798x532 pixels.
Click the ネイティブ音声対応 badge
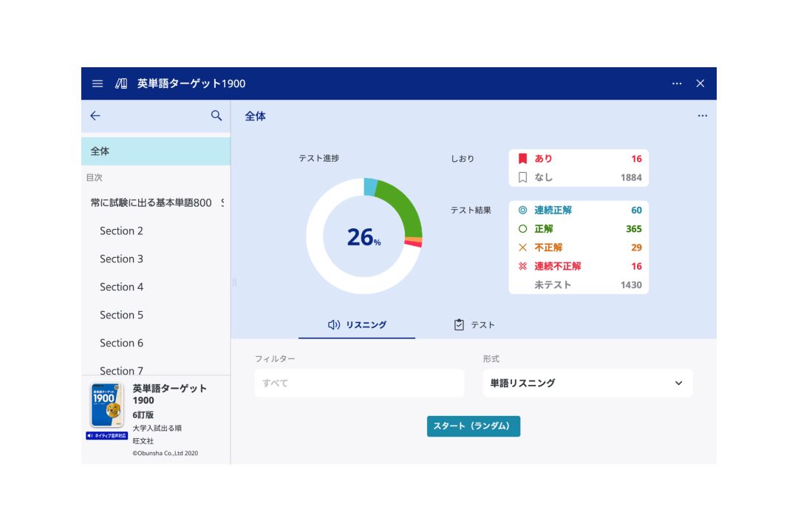(107, 436)
